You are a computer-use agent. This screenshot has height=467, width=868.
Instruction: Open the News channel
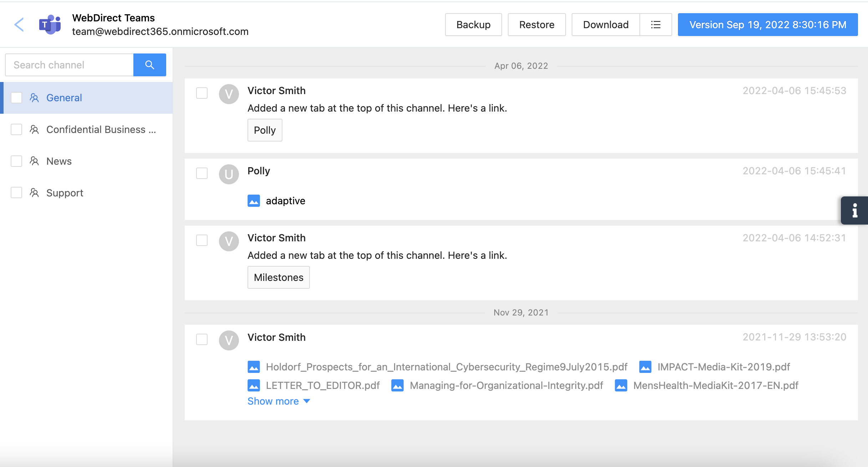pos(59,161)
